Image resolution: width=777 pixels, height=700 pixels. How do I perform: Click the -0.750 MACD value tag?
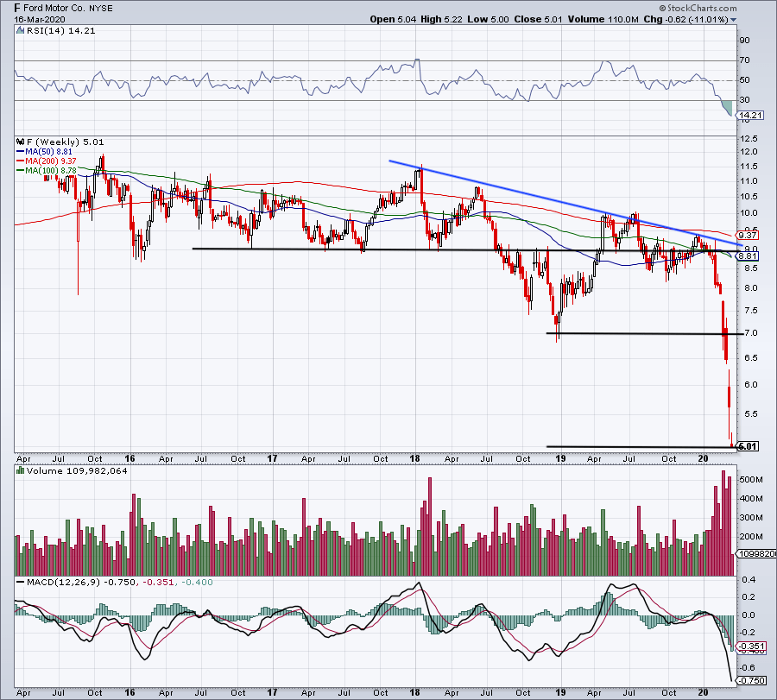coord(752,681)
